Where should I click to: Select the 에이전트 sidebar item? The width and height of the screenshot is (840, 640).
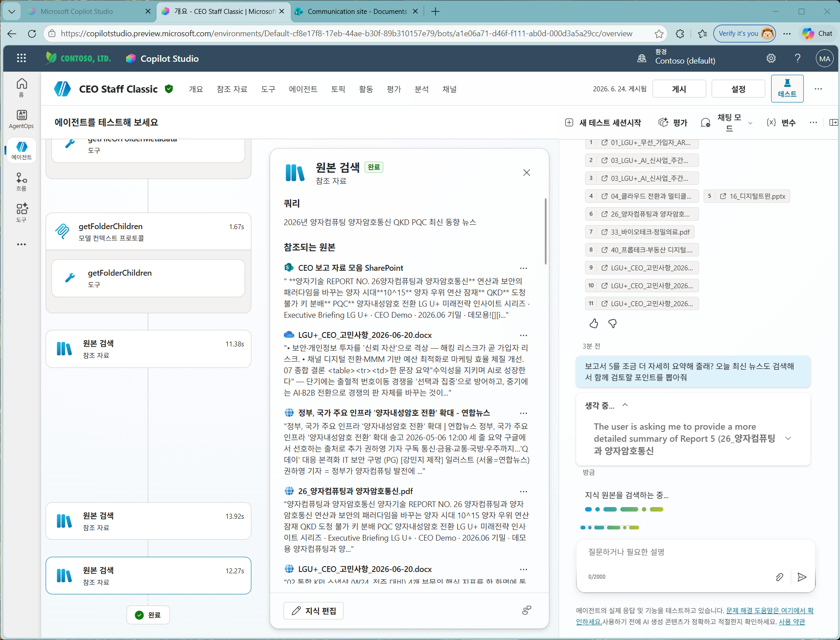[21, 150]
